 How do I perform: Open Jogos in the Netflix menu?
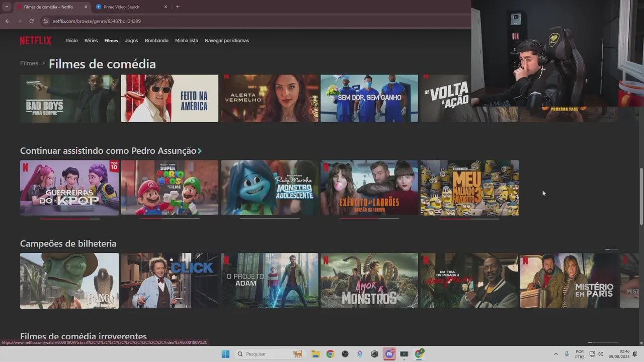click(x=131, y=41)
